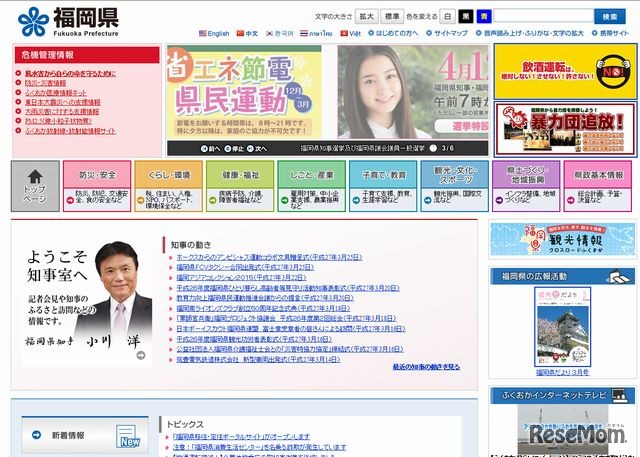Open the 観光情報 クロスロードふくおか banner
Screen dimensions: 640x457
(562, 239)
